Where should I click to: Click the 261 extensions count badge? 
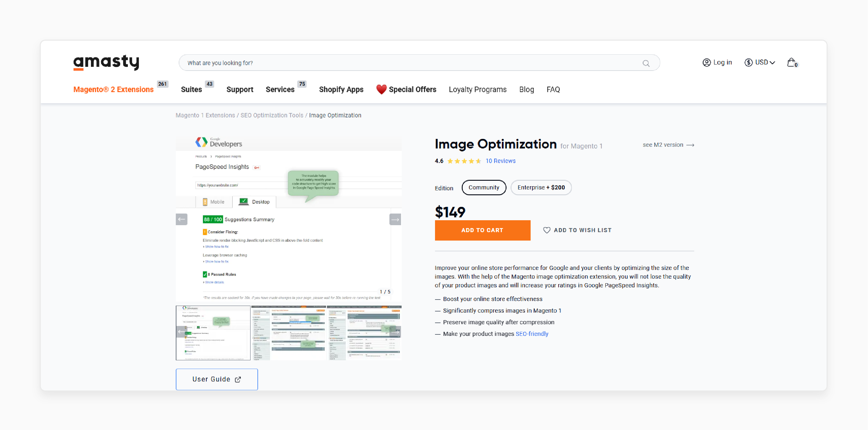pyautogui.click(x=162, y=84)
